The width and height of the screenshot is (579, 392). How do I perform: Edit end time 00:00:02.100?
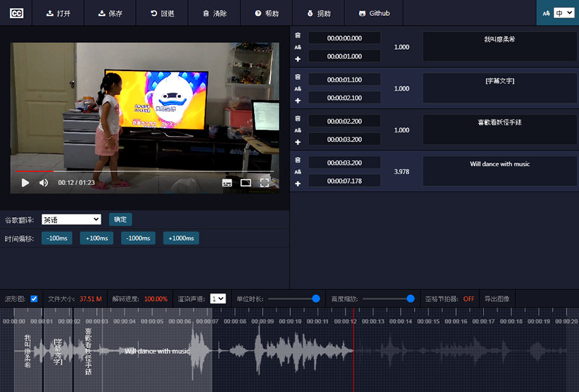(345, 98)
